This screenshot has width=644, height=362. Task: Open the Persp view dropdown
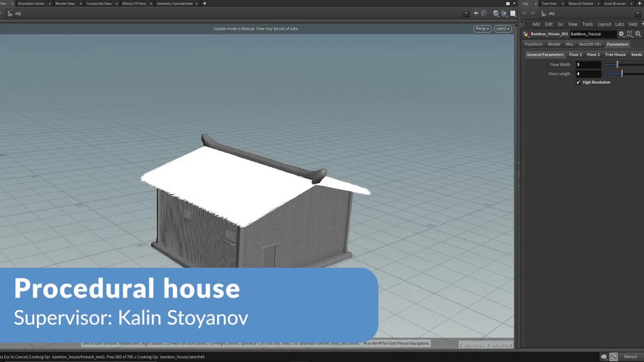482,28
